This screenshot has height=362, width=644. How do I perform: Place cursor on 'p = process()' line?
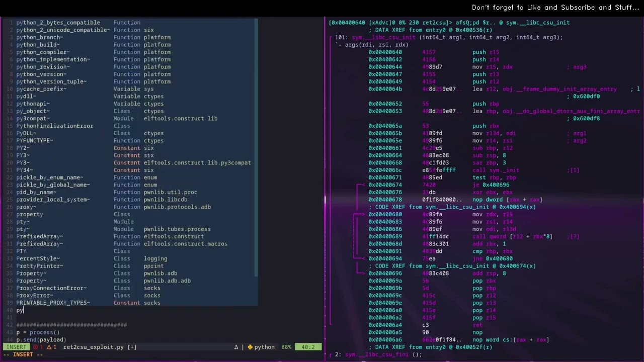38,332
